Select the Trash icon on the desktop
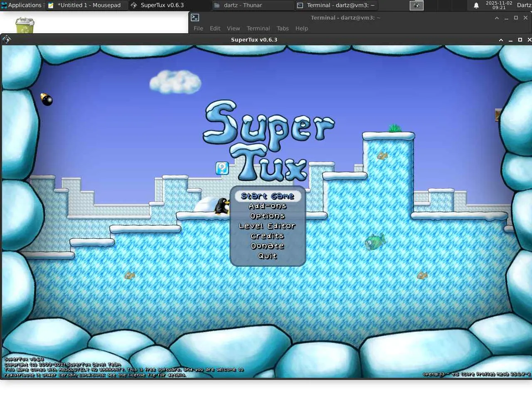The width and height of the screenshot is (532, 399). [25, 25]
